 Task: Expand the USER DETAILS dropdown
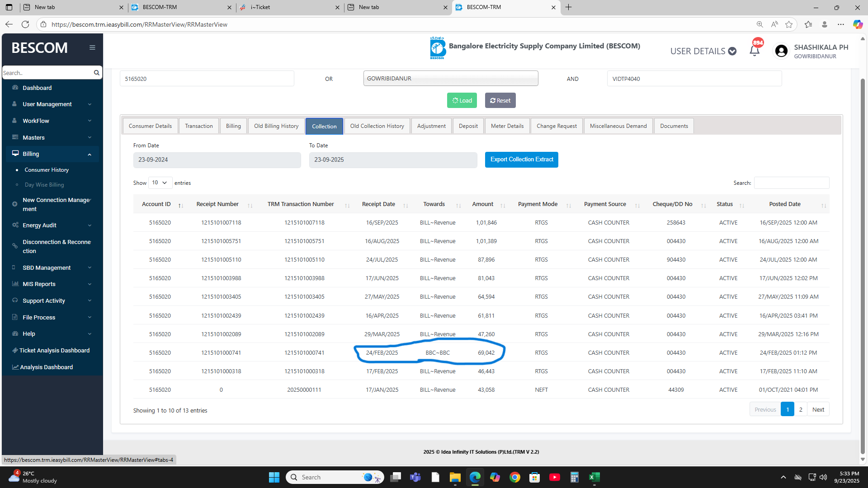click(703, 51)
